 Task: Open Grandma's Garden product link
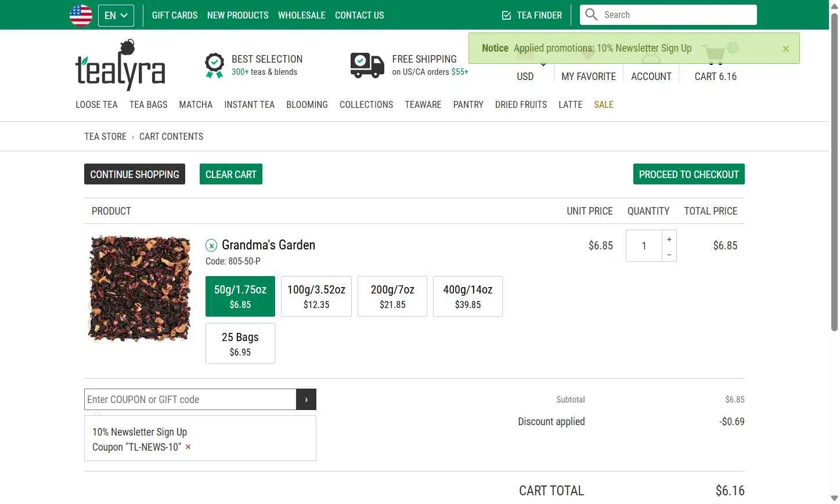click(x=268, y=245)
